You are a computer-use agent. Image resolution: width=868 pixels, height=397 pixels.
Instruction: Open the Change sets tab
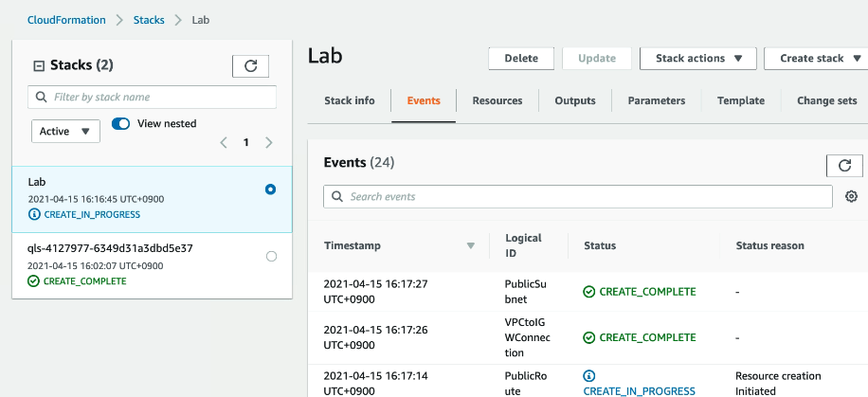click(x=827, y=100)
